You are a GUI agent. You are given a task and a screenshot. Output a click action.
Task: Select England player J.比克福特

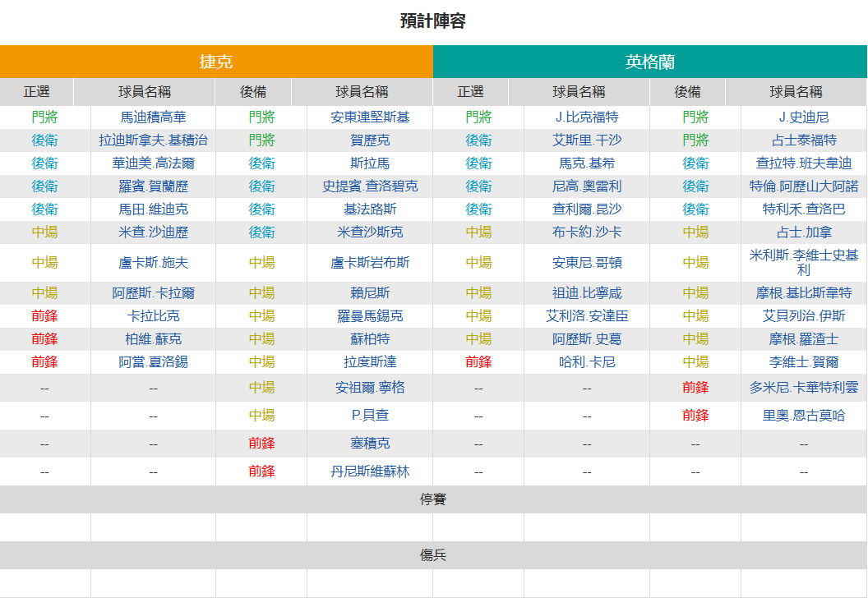click(x=588, y=117)
